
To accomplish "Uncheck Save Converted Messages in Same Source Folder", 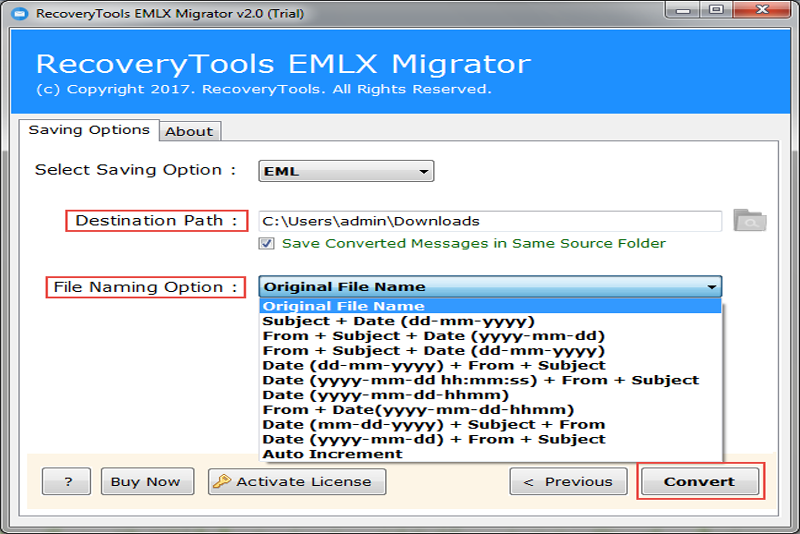I will click(266, 243).
